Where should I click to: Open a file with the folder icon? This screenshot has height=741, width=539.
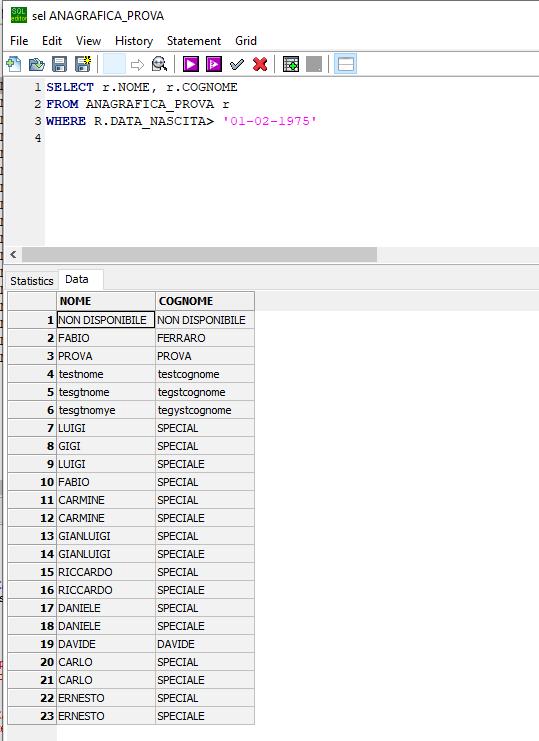pos(36,64)
